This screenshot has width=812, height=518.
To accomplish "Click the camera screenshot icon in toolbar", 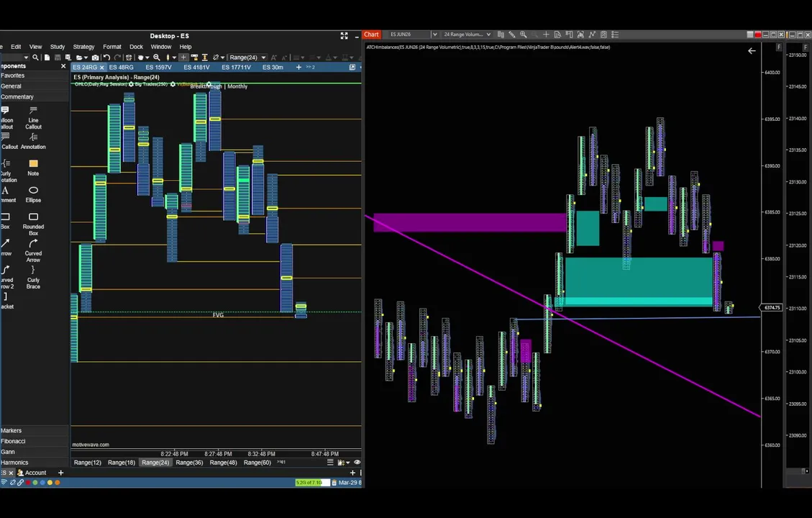I will tap(95, 58).
